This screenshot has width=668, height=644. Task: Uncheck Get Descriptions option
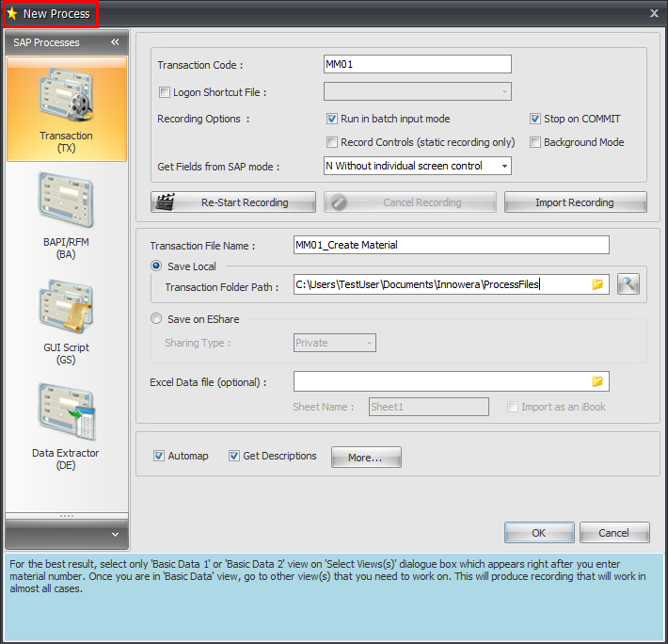point(234,456)
